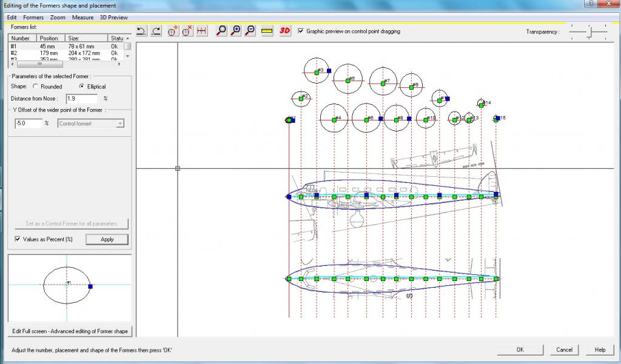Open the Control former dropdown
Screen dimensions: 621x364
(119, 124)
